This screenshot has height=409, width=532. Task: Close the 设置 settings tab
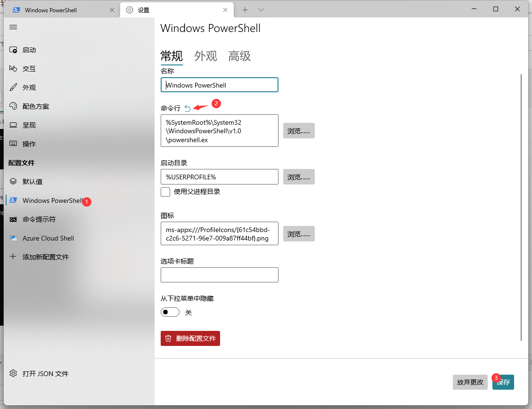tap(225, 10)
